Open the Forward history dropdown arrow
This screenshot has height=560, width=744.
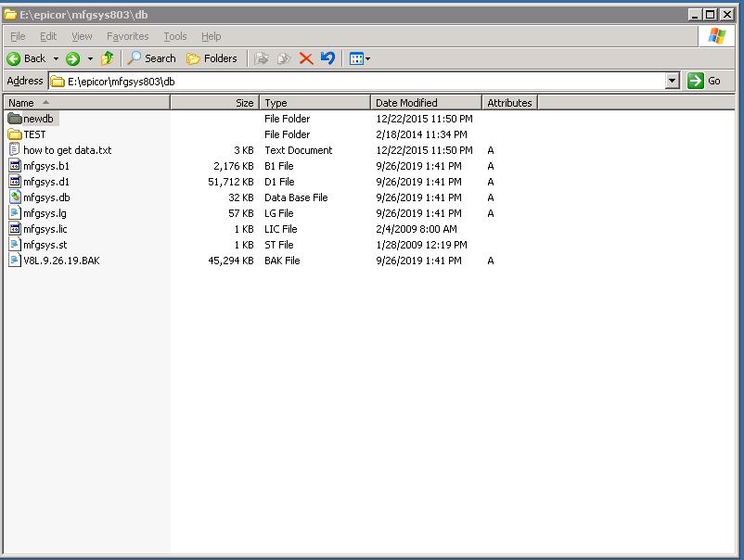(90, 58)
